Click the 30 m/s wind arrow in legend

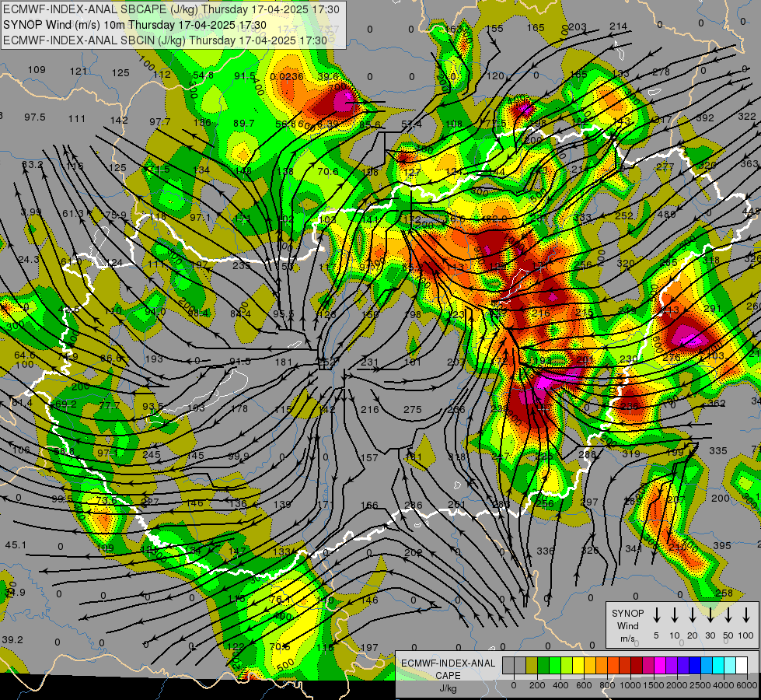(x=710, y=615)
